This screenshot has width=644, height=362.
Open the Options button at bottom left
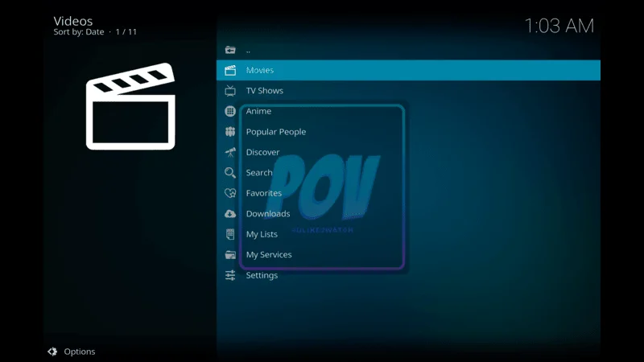click(x=79, y=352)
